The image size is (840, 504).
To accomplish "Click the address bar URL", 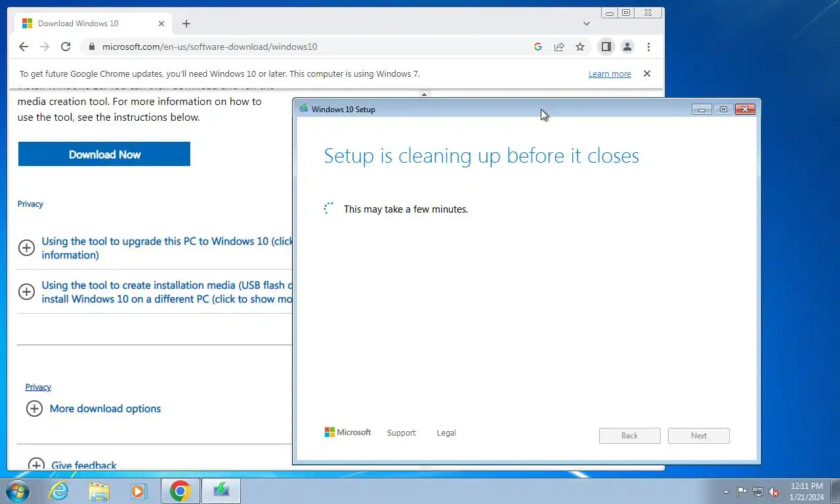I will [x=210, y=47].
